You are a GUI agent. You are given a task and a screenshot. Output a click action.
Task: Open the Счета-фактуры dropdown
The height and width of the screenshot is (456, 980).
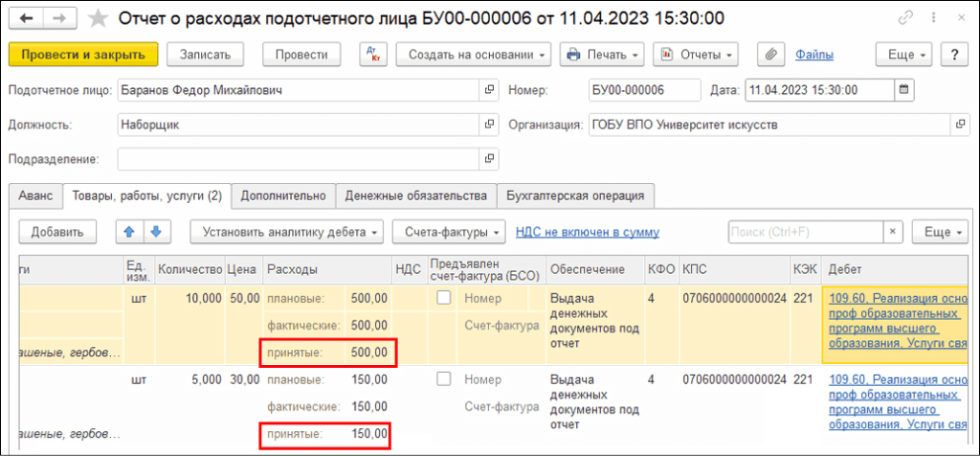click(448, 231)
